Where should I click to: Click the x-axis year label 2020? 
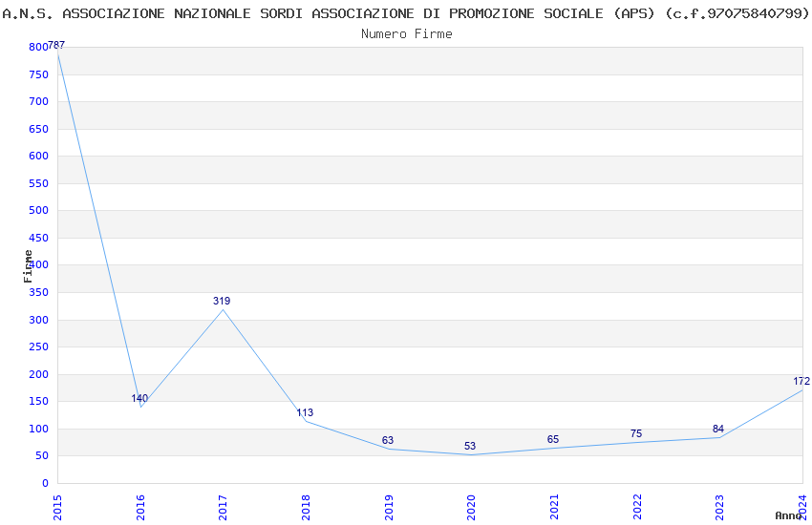point(471,508)
